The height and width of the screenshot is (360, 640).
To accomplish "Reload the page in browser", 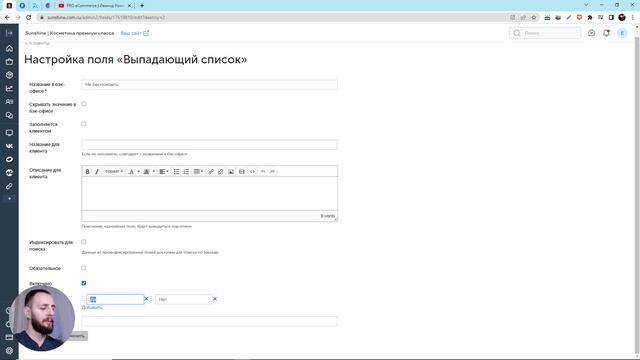I will pos(29,18).
